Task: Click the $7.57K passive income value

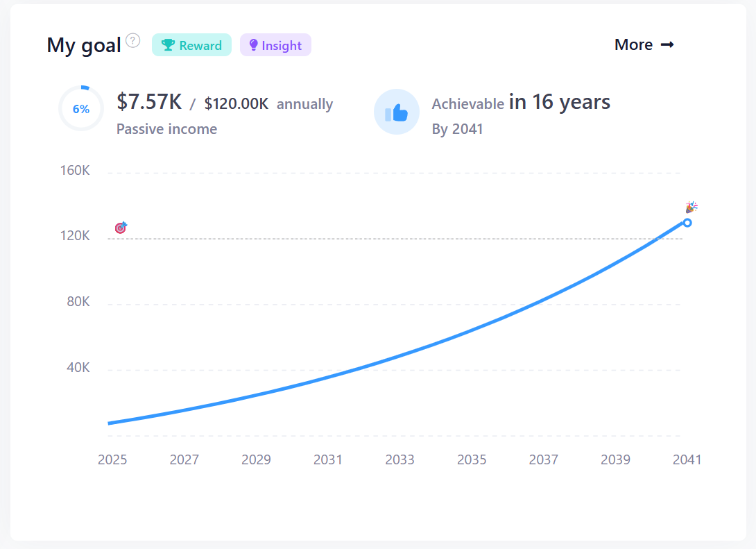Action: point(149,102)
